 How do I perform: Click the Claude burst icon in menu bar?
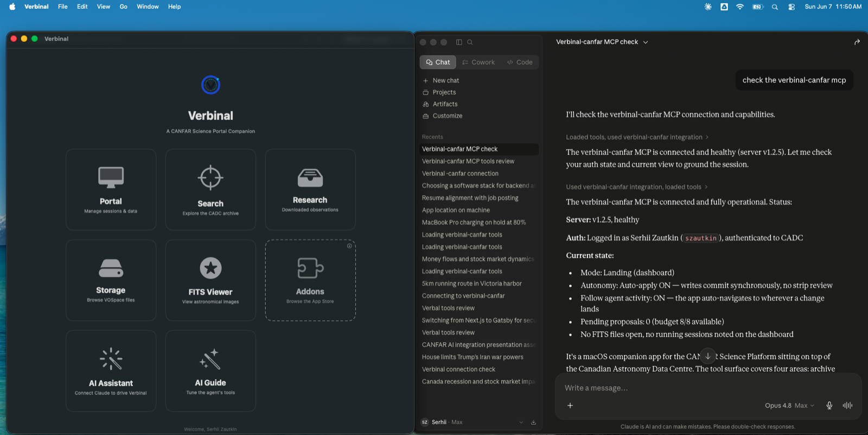point(708,7)
